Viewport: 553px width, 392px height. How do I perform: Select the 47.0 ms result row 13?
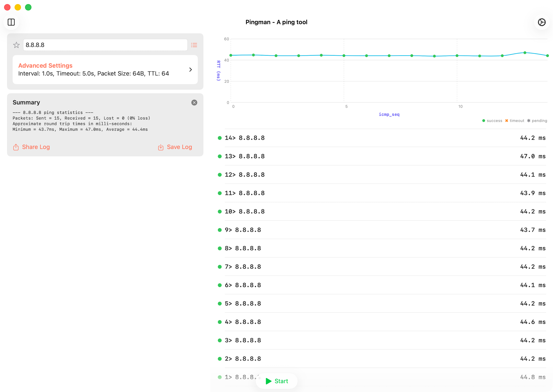pyautogui.click(x=381, y=156)
